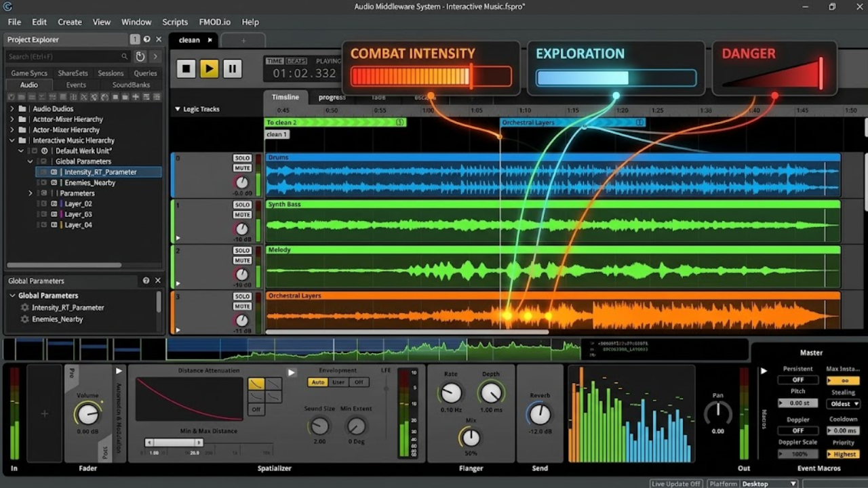This screenshot has height=488, width=868.
Task: Click the plus slot in the effects chain
Action: (x=45, y=413)
